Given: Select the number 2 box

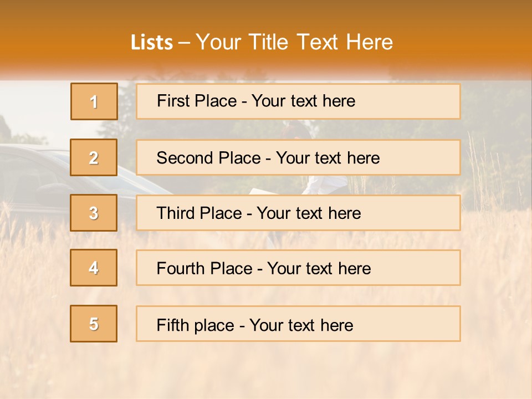Looking at the screenshot, I should click(94, 157).
